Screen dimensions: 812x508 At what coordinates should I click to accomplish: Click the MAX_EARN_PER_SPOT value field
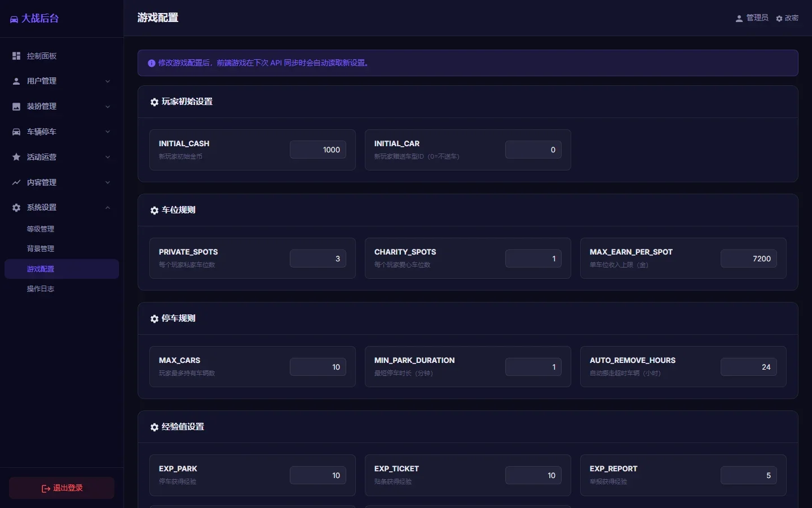(749, 259)
